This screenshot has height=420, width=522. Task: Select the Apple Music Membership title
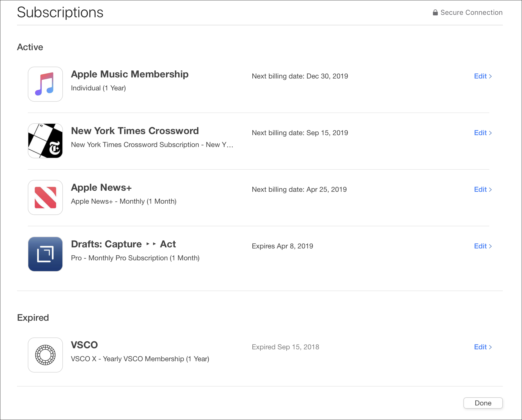click(x=130, y=74)
